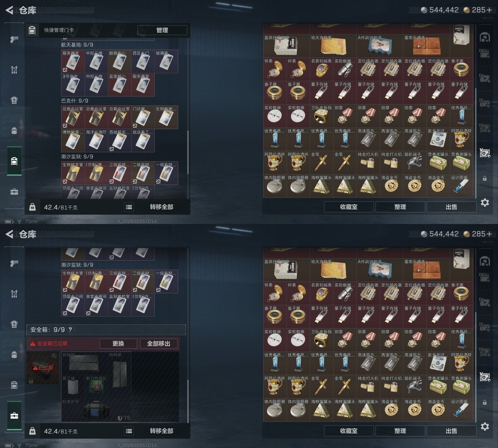Select the 海洋监测厅 keycard under 巴克什

96,141
